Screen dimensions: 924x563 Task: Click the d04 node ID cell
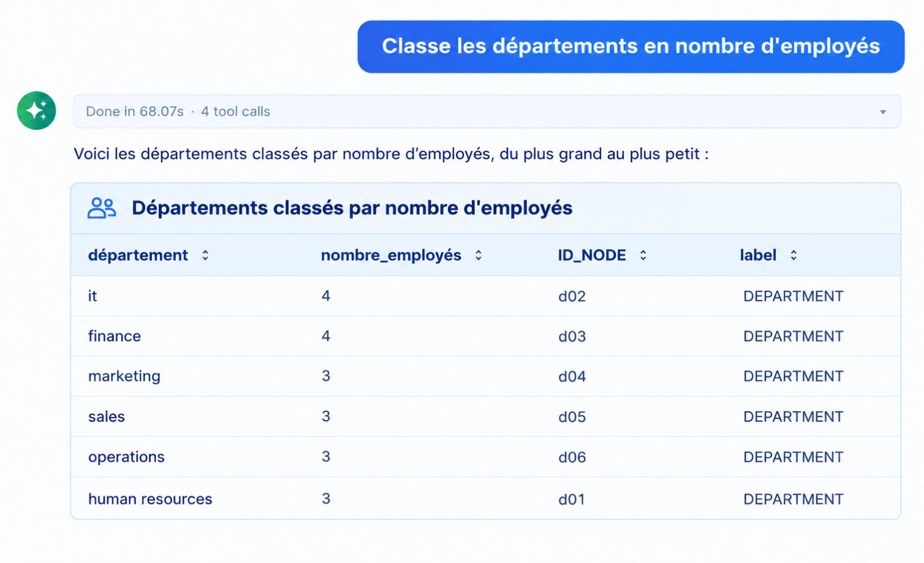(x=572, y=377)
